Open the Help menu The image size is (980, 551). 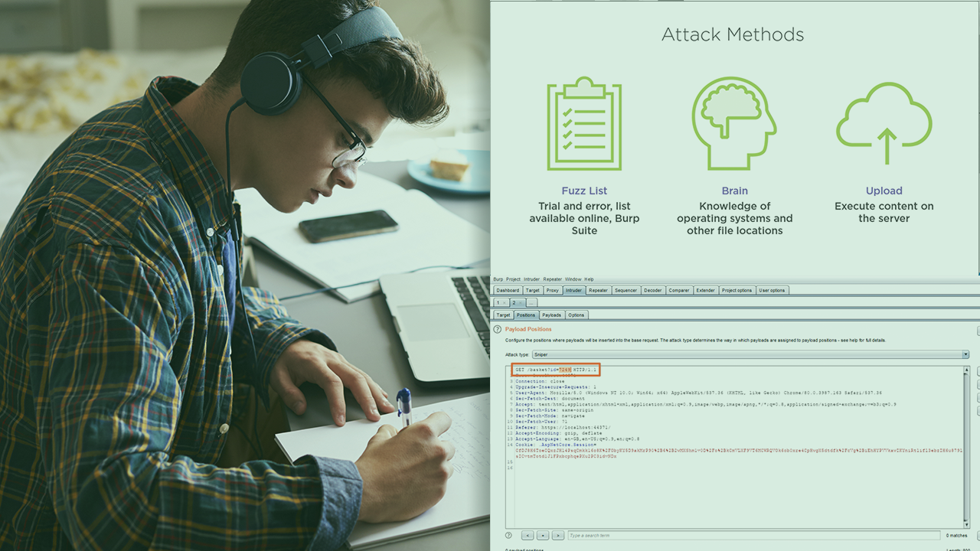(589, 279)
